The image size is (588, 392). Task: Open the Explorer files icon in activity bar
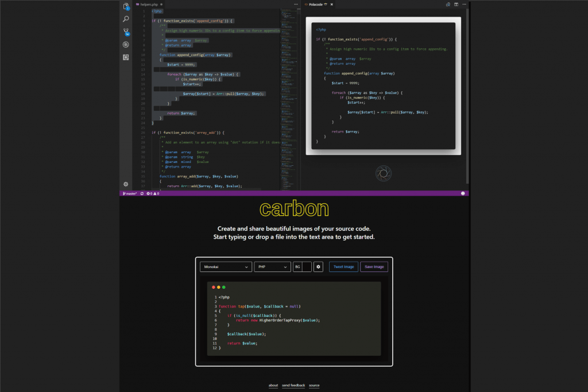tap(126, 6)
